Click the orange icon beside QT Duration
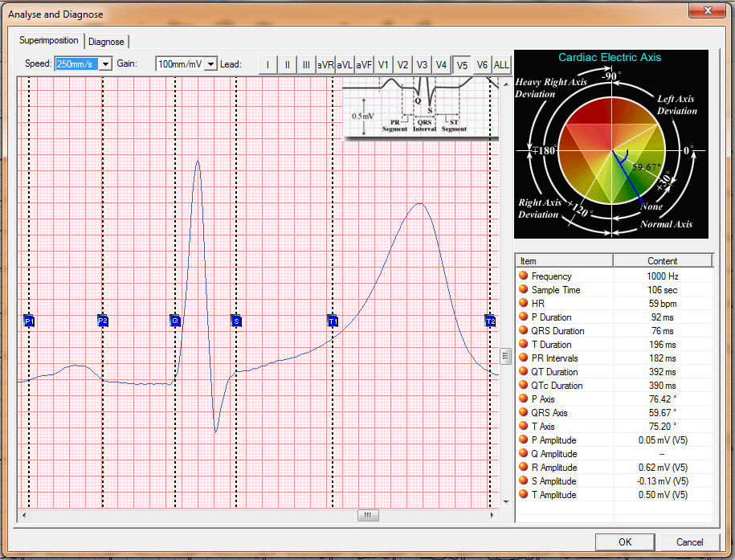 pos(524,371)
